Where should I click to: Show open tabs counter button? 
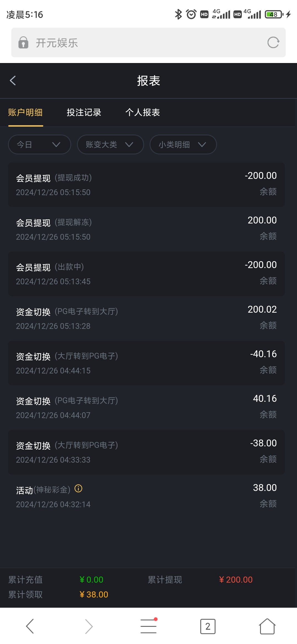208,626
